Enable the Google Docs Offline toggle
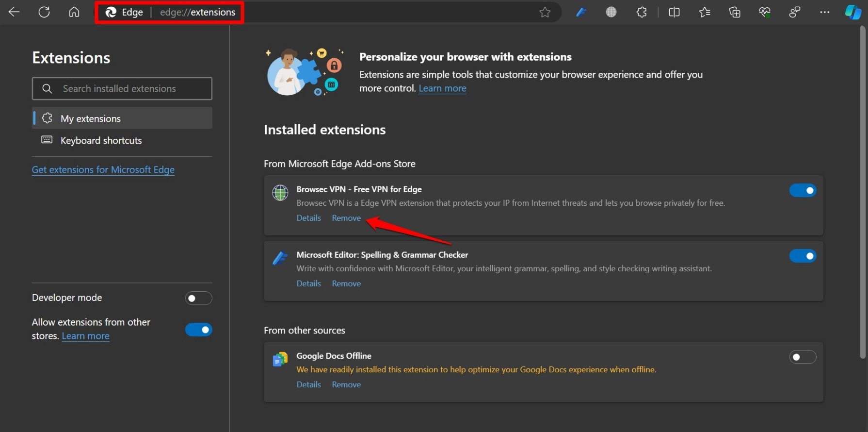The width and height of the screenshot is (868, 432). 803,357
